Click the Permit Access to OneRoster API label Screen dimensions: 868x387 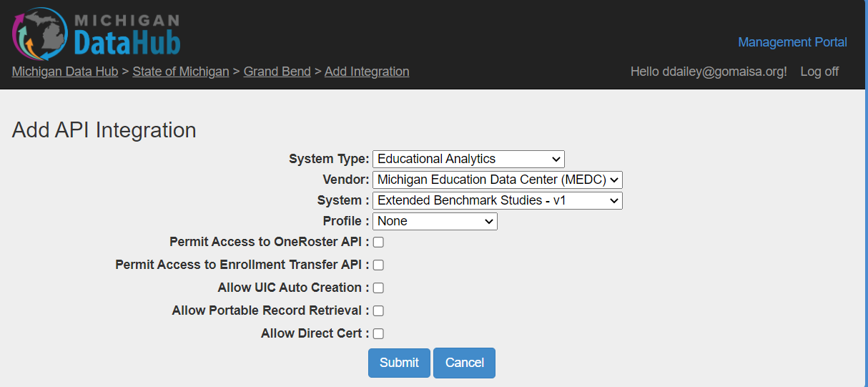tap(270, 242)
